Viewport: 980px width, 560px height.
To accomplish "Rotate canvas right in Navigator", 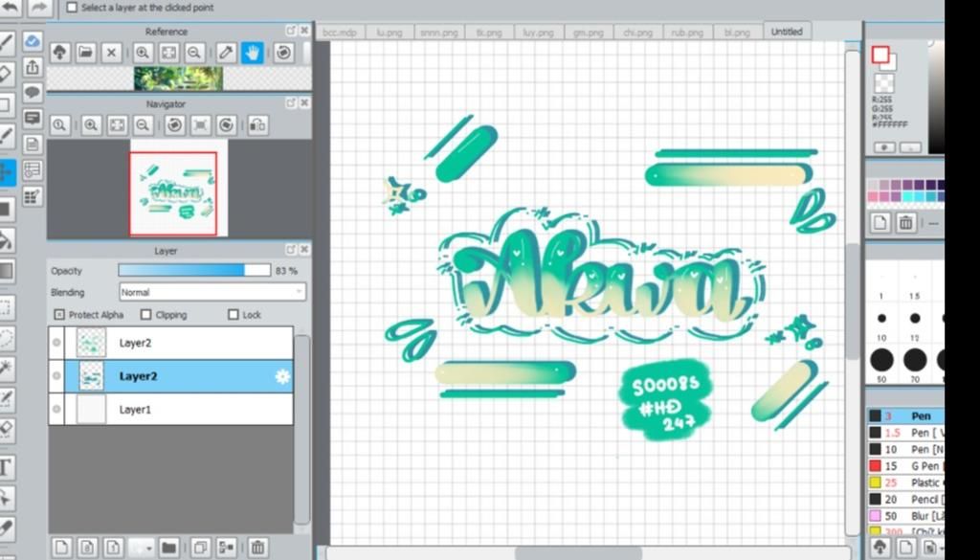I will [226, 125].
